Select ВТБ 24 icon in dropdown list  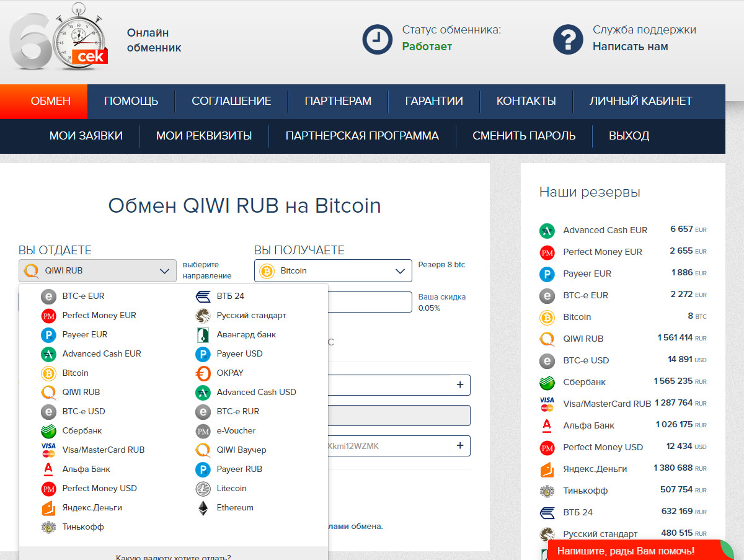click(203, 296)
